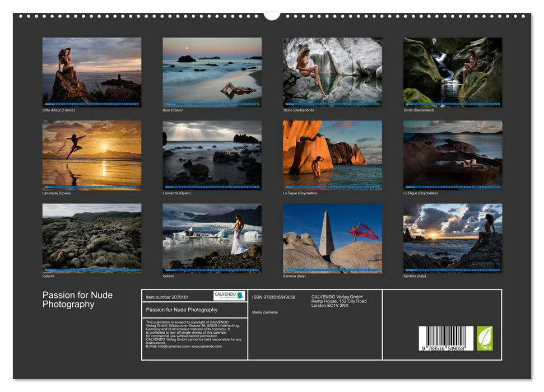544x392 pixels.
Task: Select the Passion for Nude Photography title
Action: 77,298
